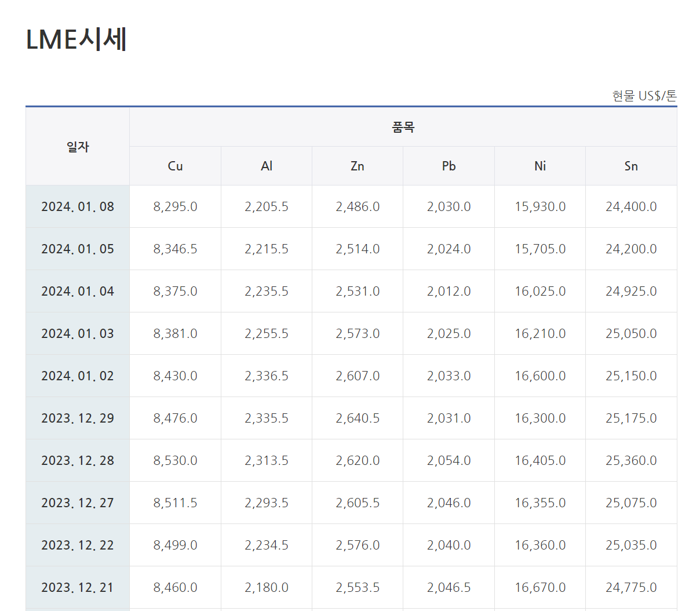Select Sn price 24,925.0
700x611 pixels.
[x=631, y=291]
